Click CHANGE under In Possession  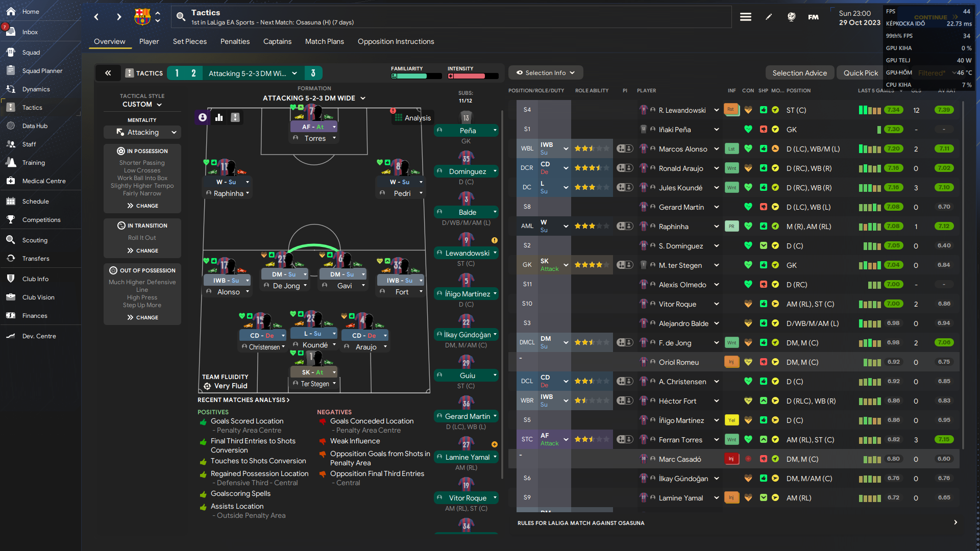tap(142, 206)
